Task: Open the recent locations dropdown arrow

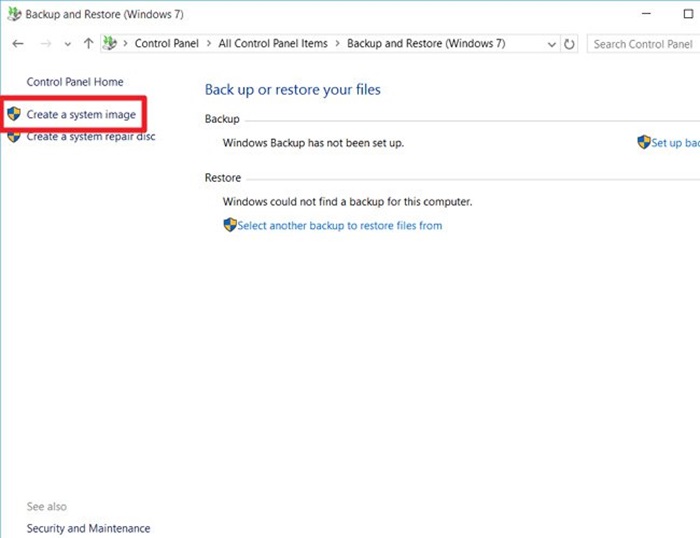Action: 68,44
